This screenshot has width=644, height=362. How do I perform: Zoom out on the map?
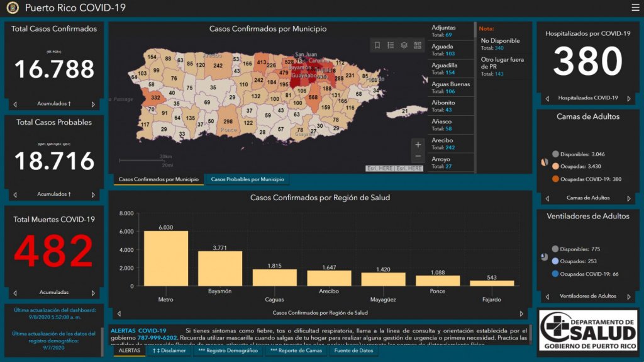click(418, 156)
